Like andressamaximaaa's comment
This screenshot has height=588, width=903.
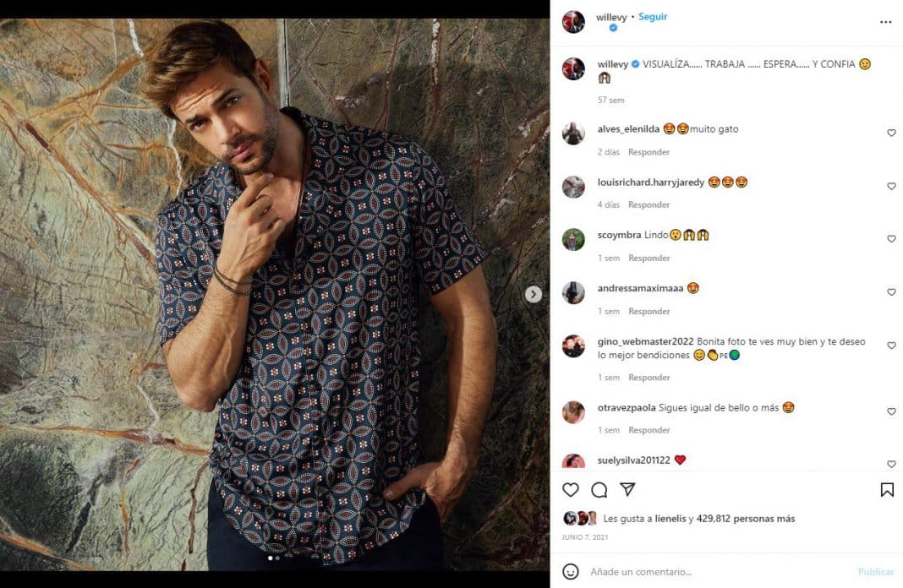coord(891,292)
